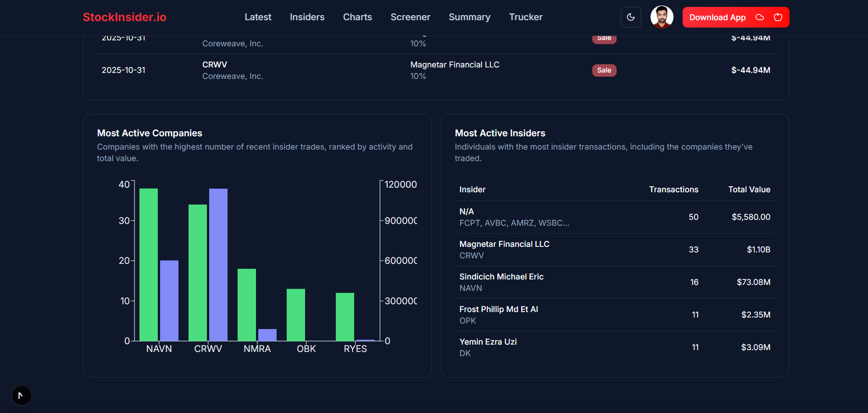Click the Most Active Companies heading
The image size is (868, 413).
[150, 133]
